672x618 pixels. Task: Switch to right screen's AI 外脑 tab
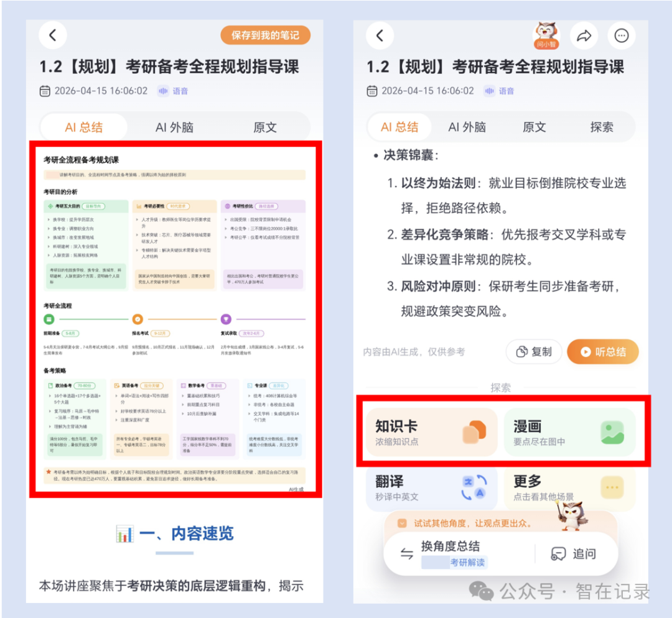pos(467,127)
